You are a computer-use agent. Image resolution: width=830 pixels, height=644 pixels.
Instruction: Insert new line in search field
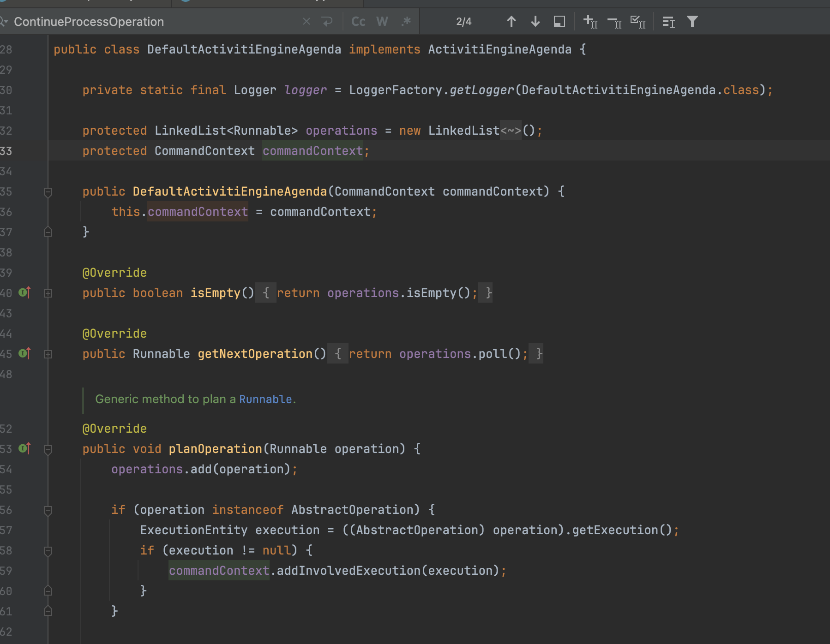point(327,22)
